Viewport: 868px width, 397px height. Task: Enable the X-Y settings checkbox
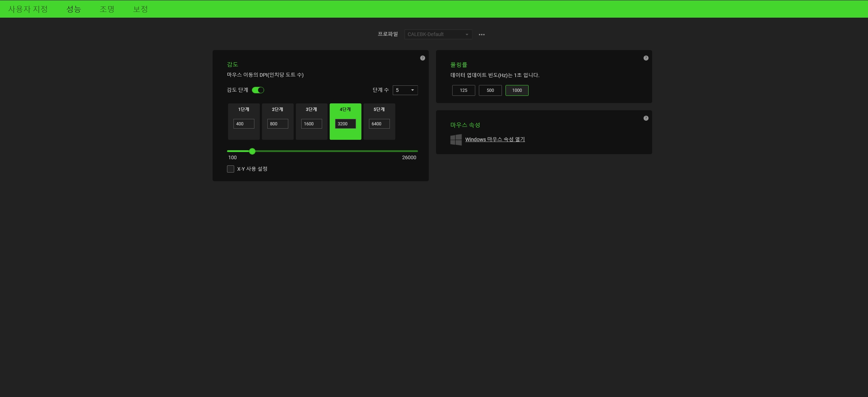231,169
